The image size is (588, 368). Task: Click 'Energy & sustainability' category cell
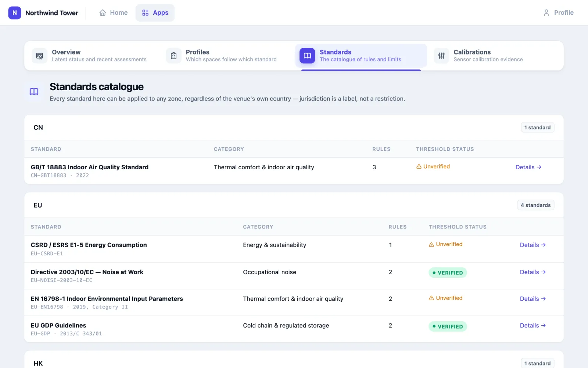point(275,245)
